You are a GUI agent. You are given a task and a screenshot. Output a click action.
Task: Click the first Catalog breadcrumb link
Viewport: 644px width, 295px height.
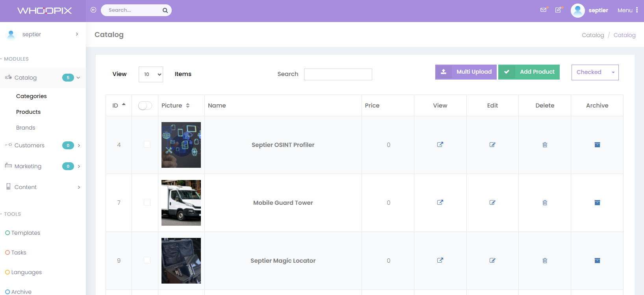[x=593, y=35]
